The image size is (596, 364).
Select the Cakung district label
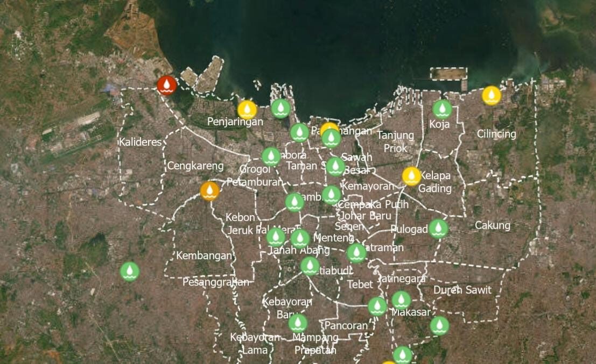[x=493, y=225]
